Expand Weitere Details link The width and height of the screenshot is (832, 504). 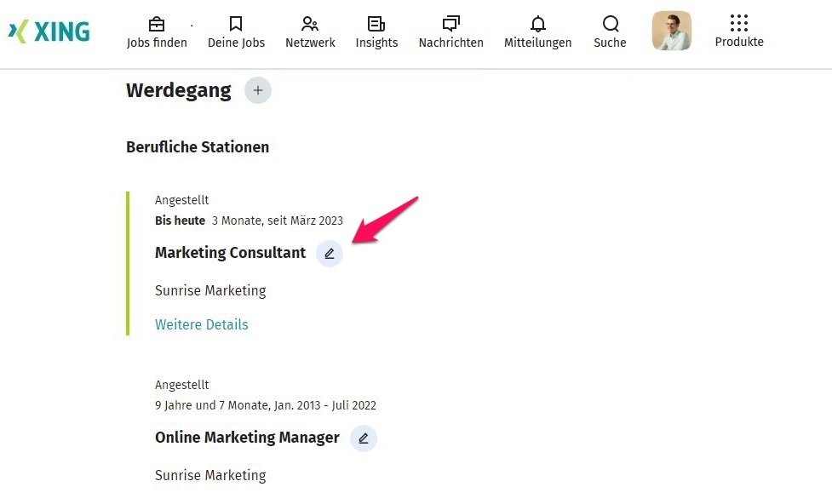tap(202, 324)
